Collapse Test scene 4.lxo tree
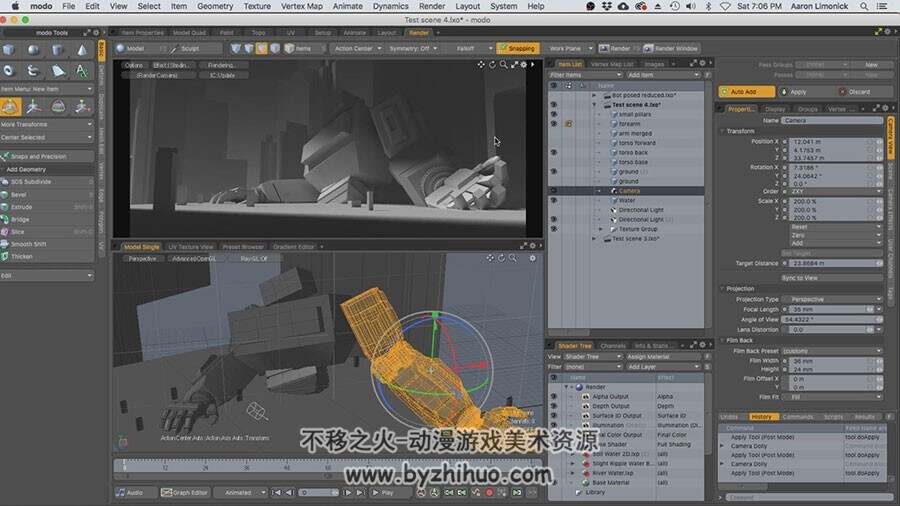This screenshot has width=900, height=506. click(x=594, y=105)
